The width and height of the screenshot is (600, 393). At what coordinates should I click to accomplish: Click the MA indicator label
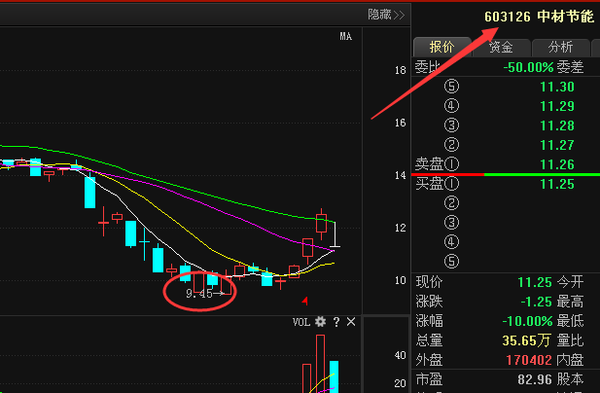coord(346,36)
